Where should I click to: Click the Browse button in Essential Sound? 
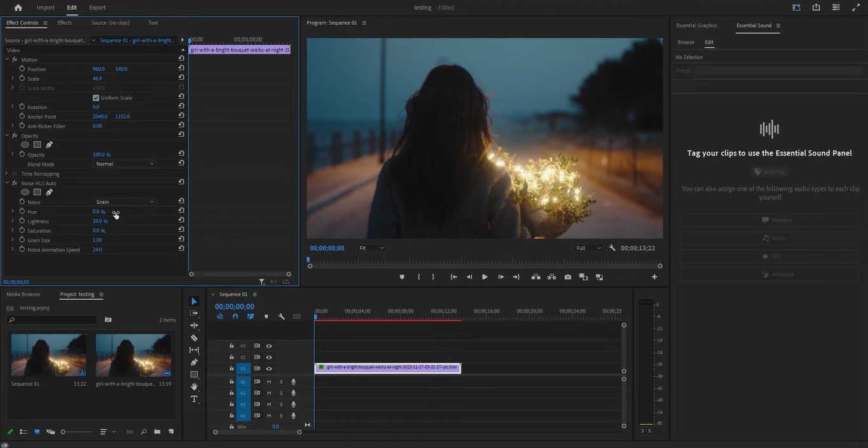(x=686, y=42)
